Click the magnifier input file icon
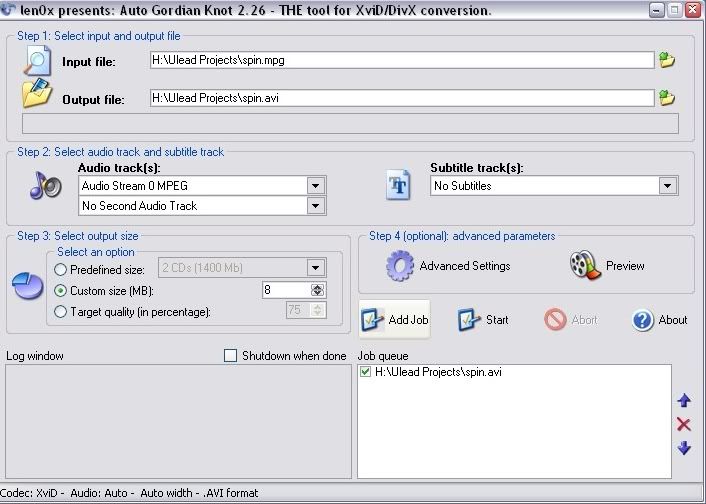706x504 pixels. click(x=37, y=60)
